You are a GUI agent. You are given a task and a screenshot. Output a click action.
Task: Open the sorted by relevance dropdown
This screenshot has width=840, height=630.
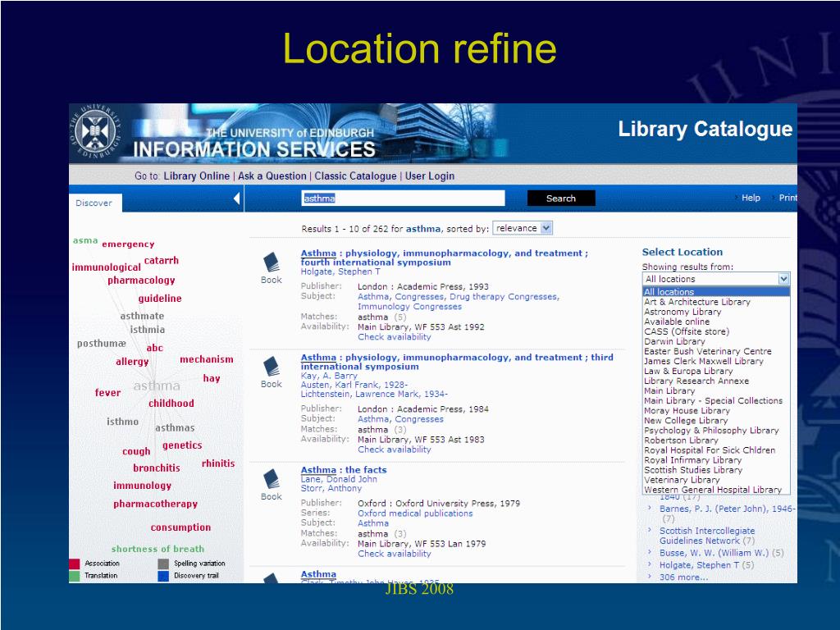pos(523,228)
